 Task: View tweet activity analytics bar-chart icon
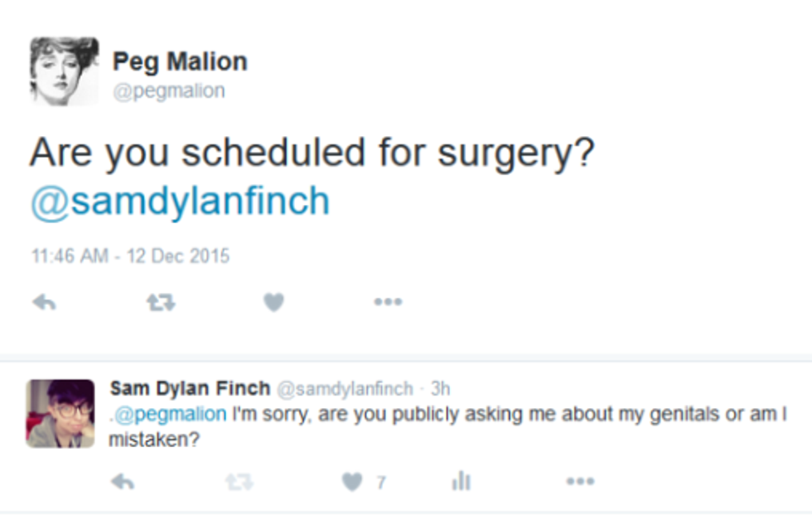click(x=462, y=482)
